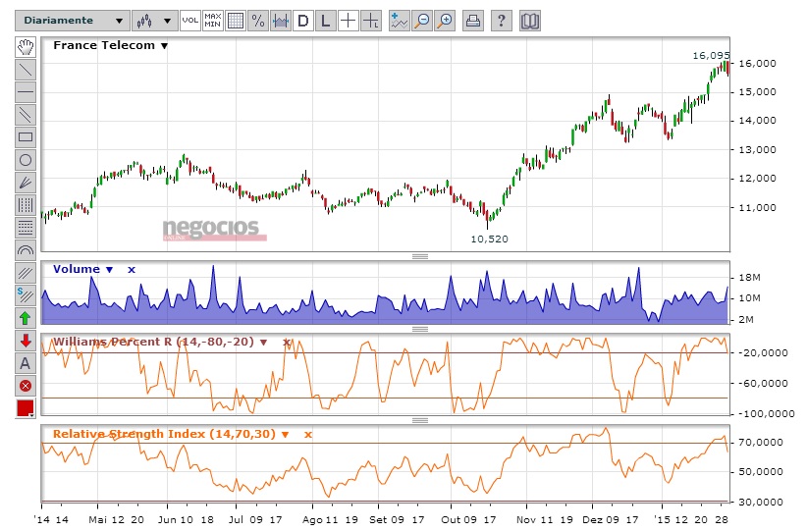Select the trend line drawing tool
Screen dimensions: 807x532
click(26, 70)
